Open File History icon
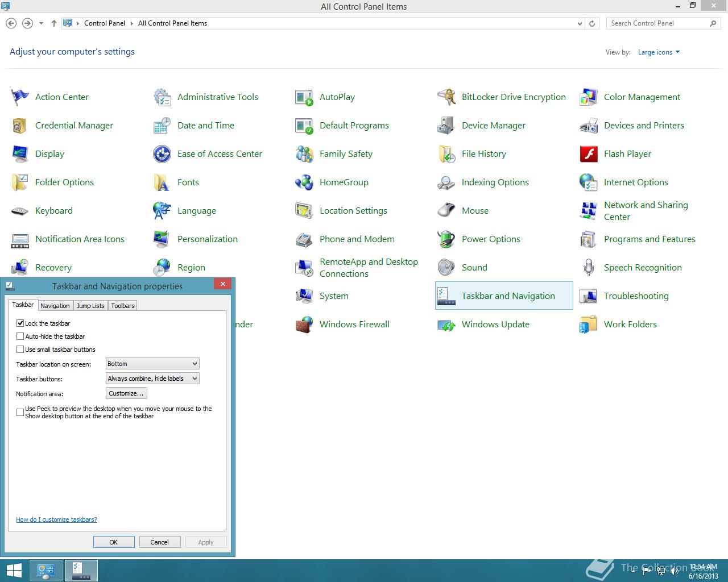 tap(446, 154)
